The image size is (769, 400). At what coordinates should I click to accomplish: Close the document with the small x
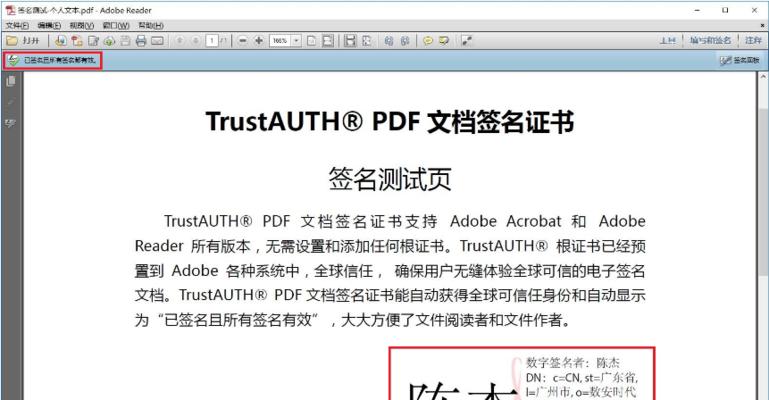pyautogui.click(x=762, y=25)
